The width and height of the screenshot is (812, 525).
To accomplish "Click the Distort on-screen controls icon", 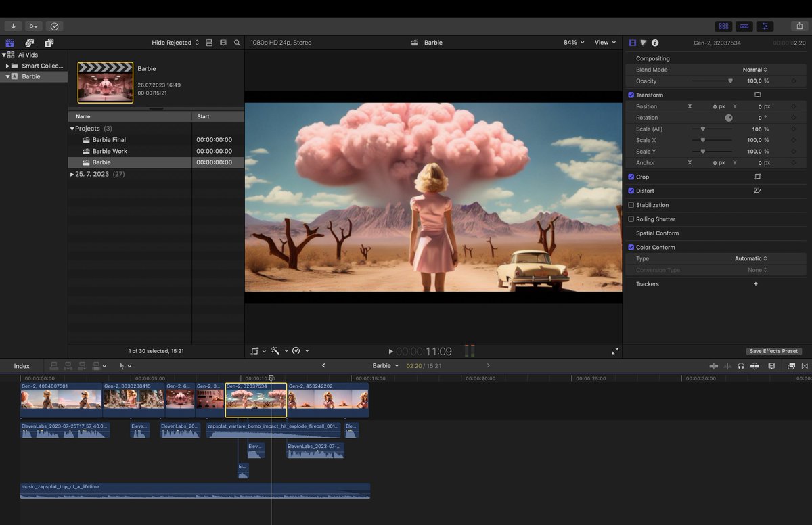I will (x=758, y=191).
